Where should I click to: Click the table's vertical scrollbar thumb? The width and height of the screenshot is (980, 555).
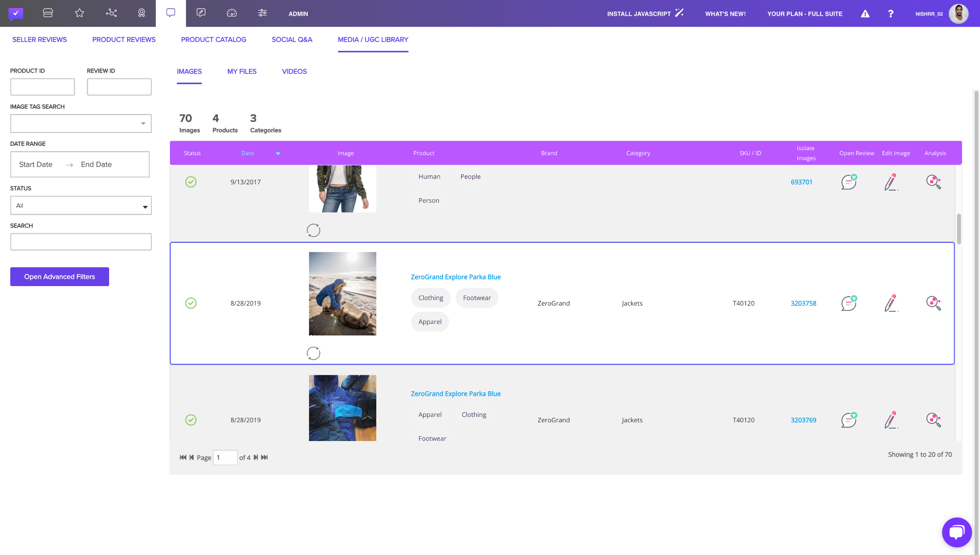[959, 228]
